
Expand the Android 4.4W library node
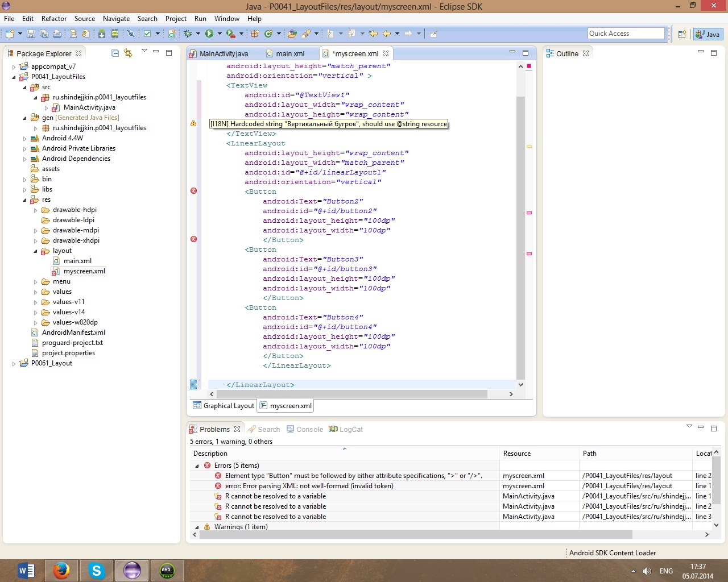click(x=25, y=138)
